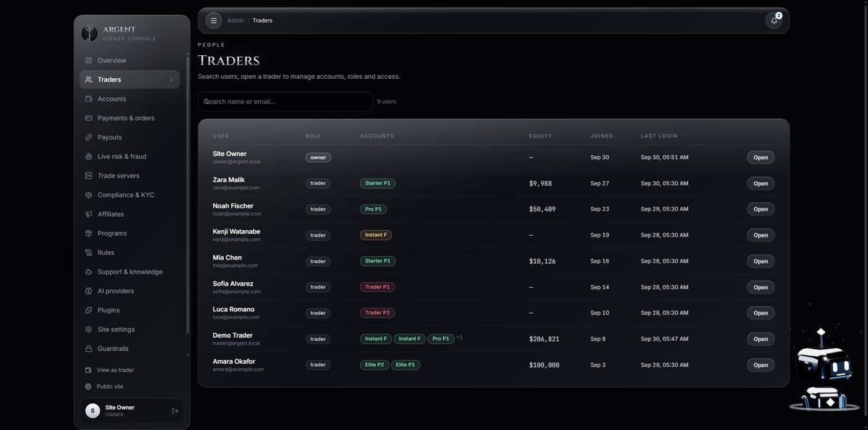Click Amara Okafor's Elite P1 badge
The image size is (868, 430).
click(x=405, y=365)
